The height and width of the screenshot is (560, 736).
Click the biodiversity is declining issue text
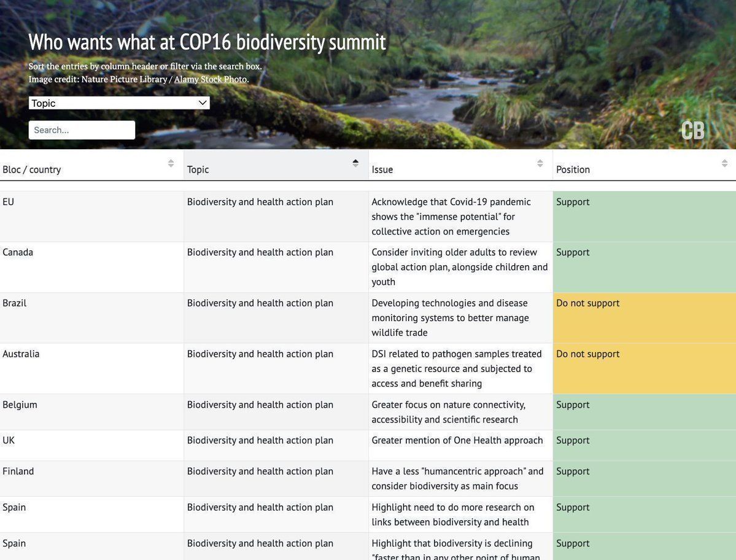click(455, 550)
